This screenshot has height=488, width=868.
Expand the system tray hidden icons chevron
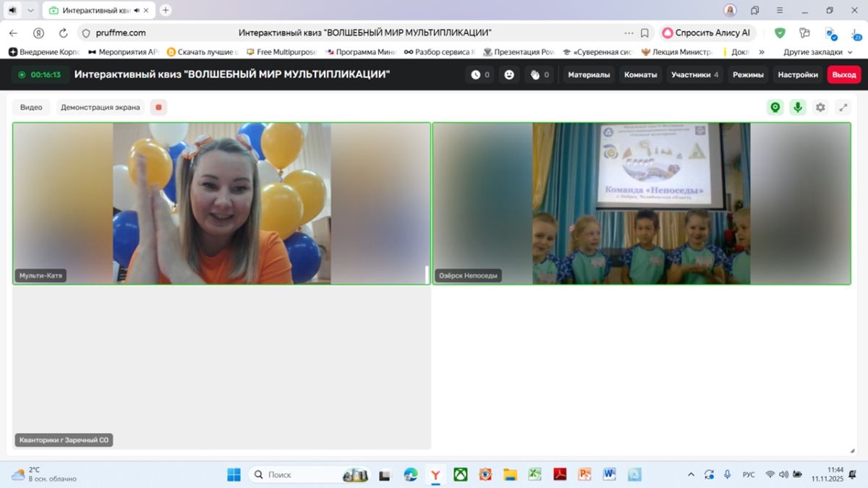691,474
